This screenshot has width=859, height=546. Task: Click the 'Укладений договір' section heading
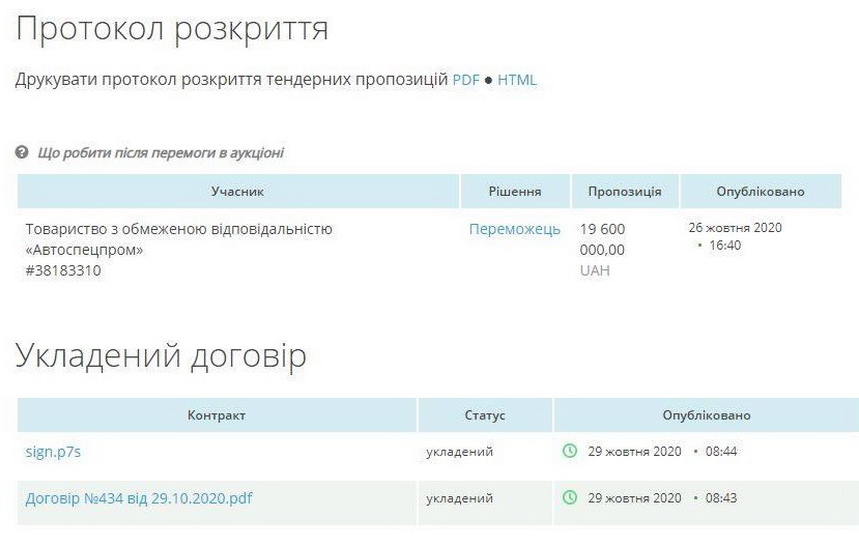coord(161,357)
